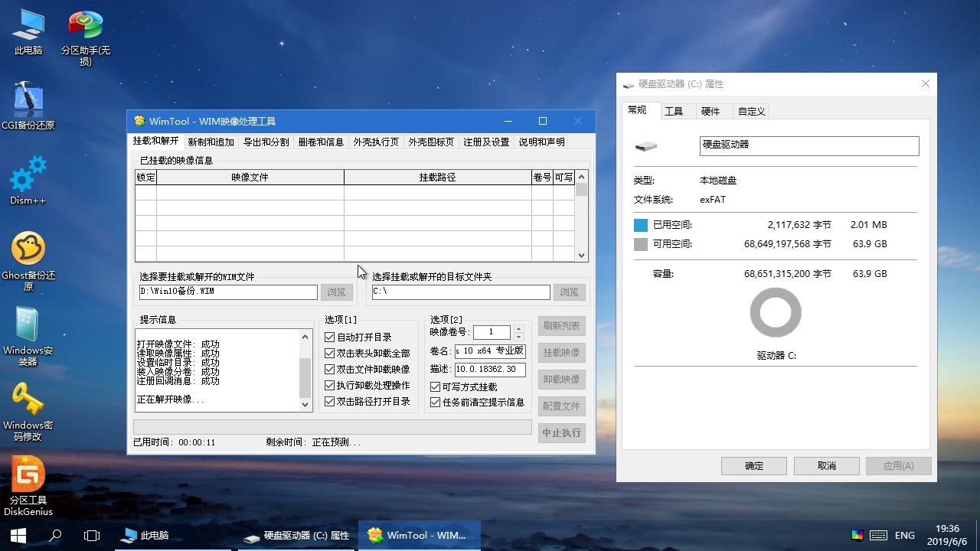Viewport: 980px width, 551px height.
Task: Open on-screen keyboard tray icon
Action: coord(878,536)
